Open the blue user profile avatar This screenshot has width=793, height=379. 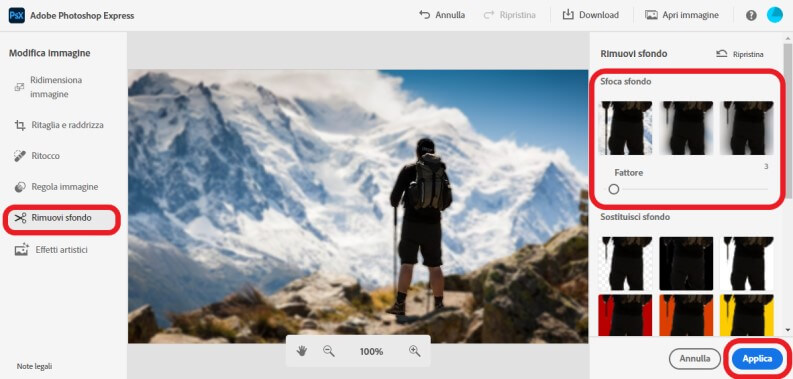pyautogui.click(x=774, y=15)
